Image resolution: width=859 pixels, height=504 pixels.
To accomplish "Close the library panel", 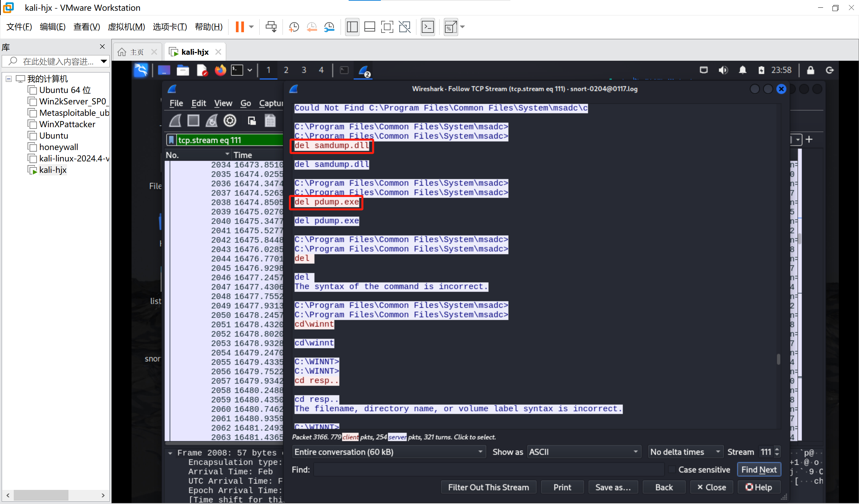I will [x=102, y=46].
